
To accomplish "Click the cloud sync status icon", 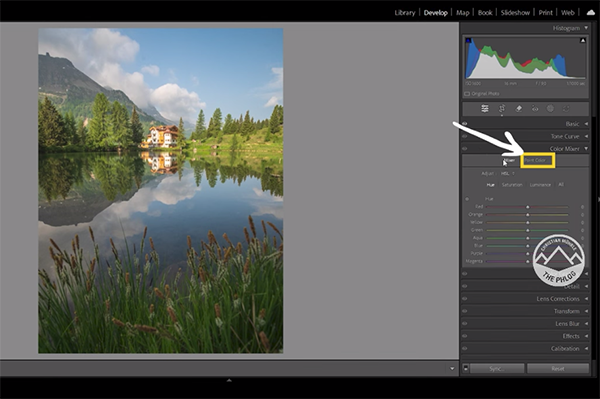I will pyautogui.click(x=591, y=13).
